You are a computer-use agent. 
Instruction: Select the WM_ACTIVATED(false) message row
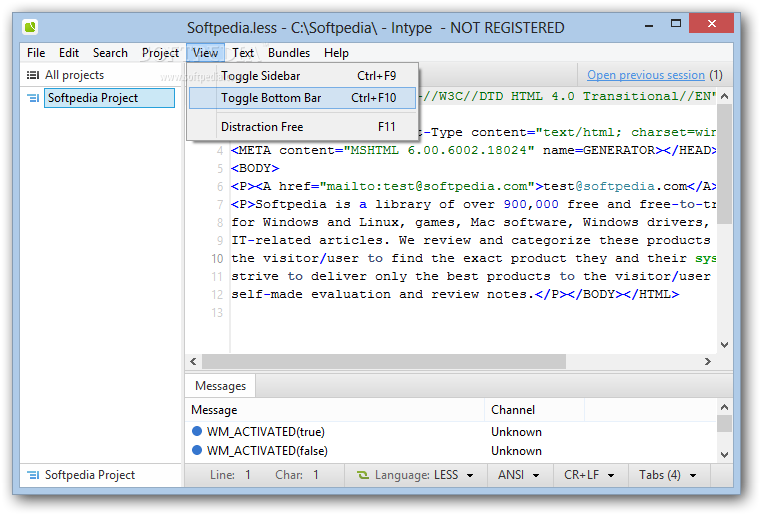(451, 451)
